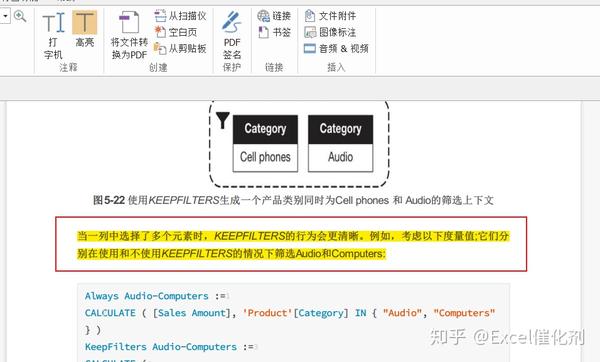This screenshot has height=362, width=600.
Task: Click the zoom-in magnifier icon
Action: click(x=20, y=16)
